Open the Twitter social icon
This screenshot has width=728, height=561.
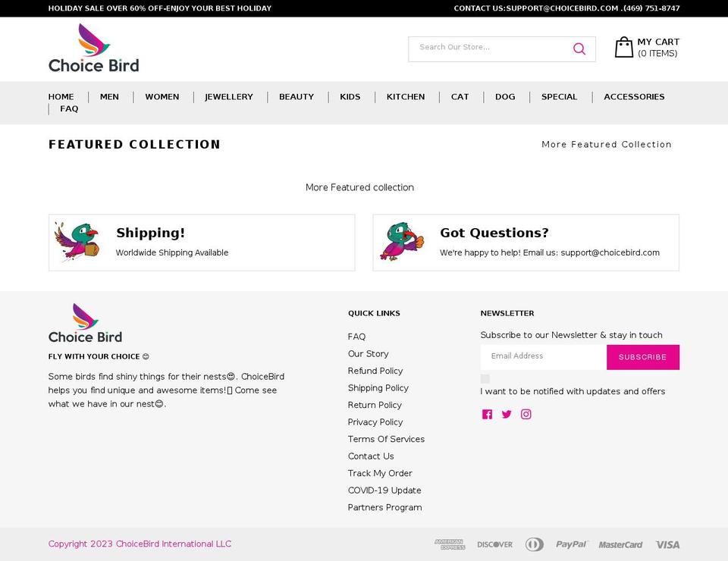[x=507, y=415]
